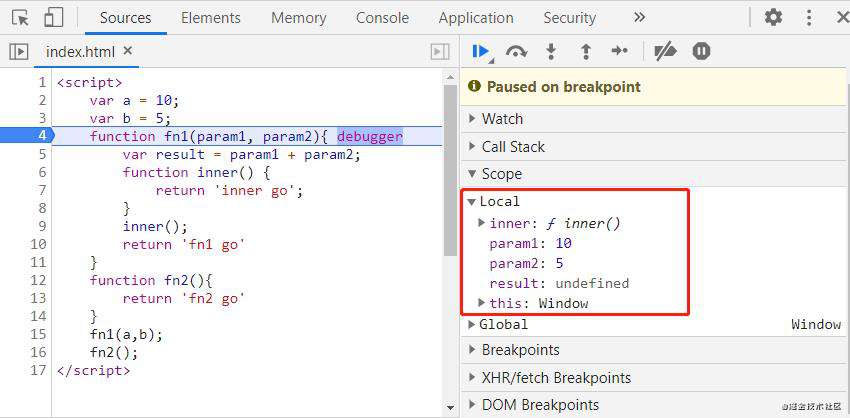Deactivate all breakpoints
The height and width of the screenshot is (418, 850).
665,52
